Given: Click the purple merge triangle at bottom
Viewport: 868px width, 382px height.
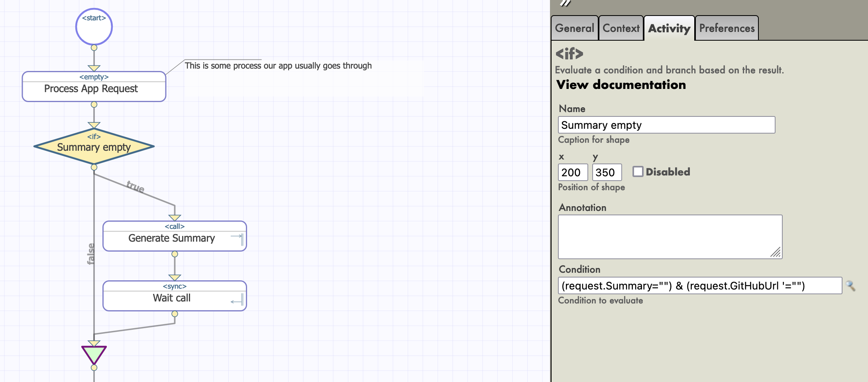Looking at the screenshot, I should tap(94, 354).
